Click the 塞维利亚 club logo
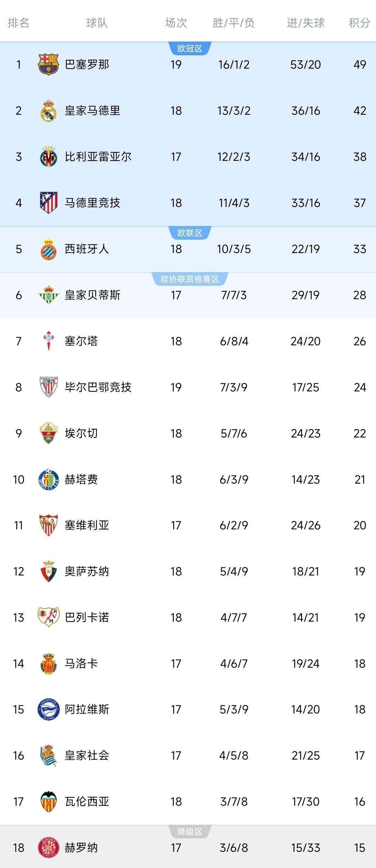The height and width of the screenshot is (868, 376). [x=49, y=526]
